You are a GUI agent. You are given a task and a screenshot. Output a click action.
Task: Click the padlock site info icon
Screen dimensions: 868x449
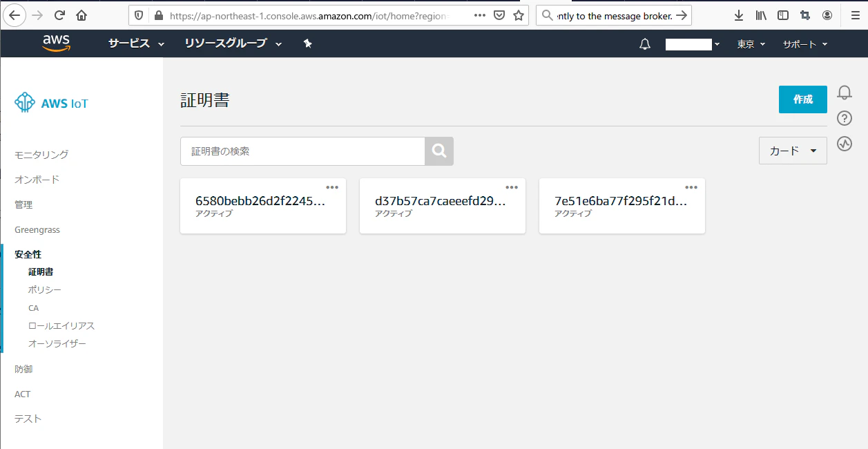(158, 15)
